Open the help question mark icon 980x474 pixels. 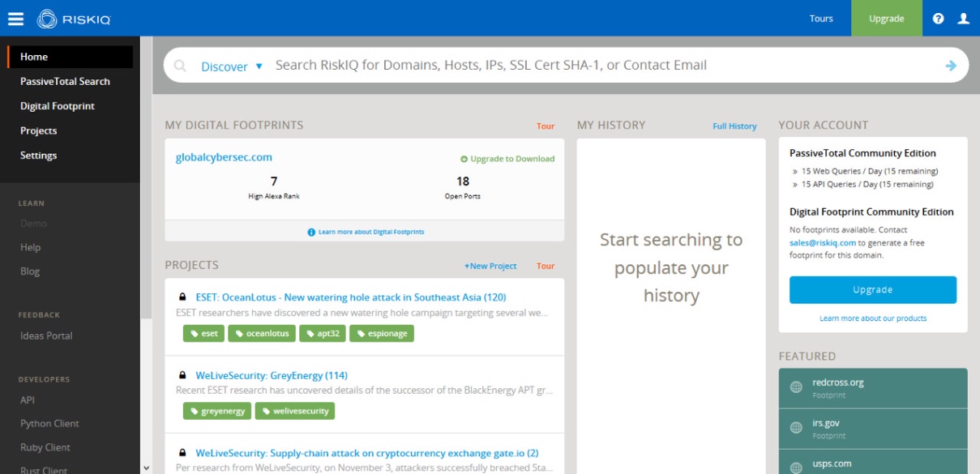point(939,19)
